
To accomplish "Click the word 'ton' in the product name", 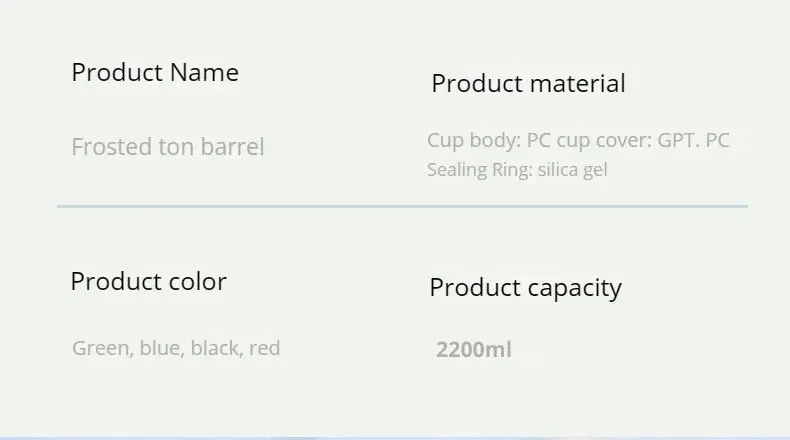I will pyautogui.click(x=176, y=148).
